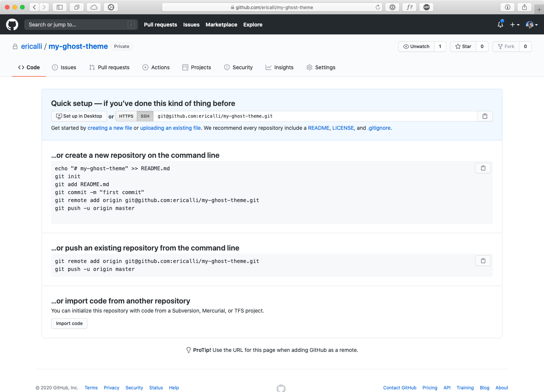Copy the create-repository commands
Screen dimensions: 544x392
click(x=483, y=168)
